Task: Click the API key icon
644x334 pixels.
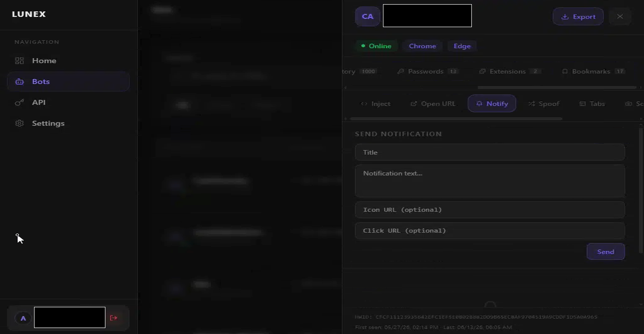Action: (19, 103)
